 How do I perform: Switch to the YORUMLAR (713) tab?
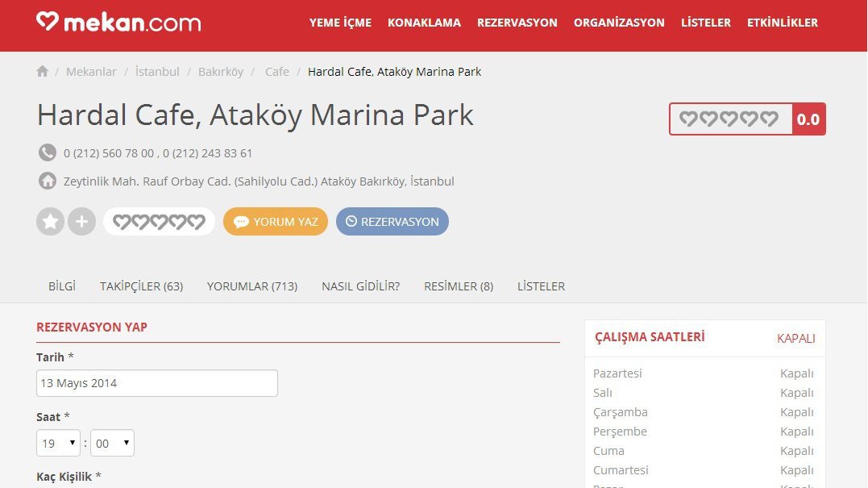[251, 286]
